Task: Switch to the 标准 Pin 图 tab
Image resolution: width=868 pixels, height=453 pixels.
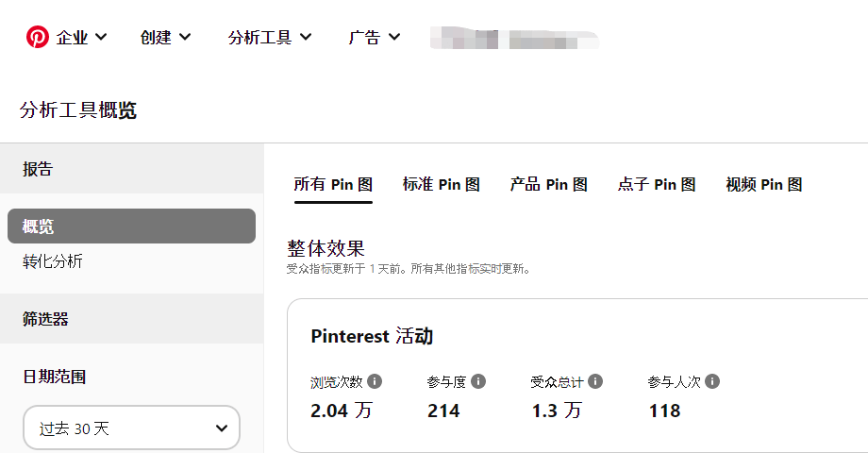Action: pos(442,185)
